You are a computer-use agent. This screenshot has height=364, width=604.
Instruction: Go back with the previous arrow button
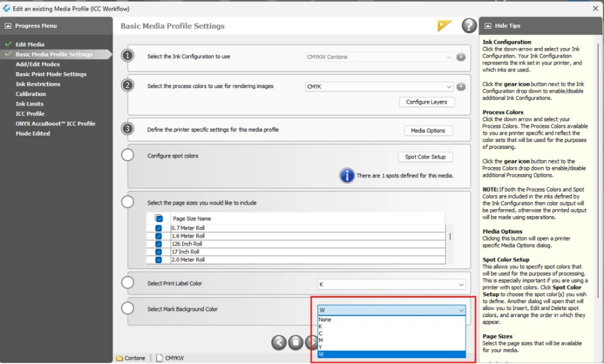279,342
